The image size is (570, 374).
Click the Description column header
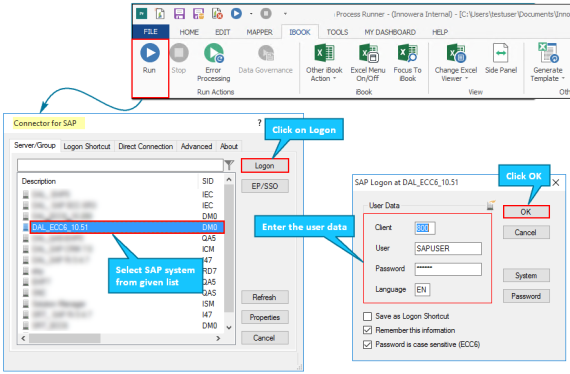[39, 181]
